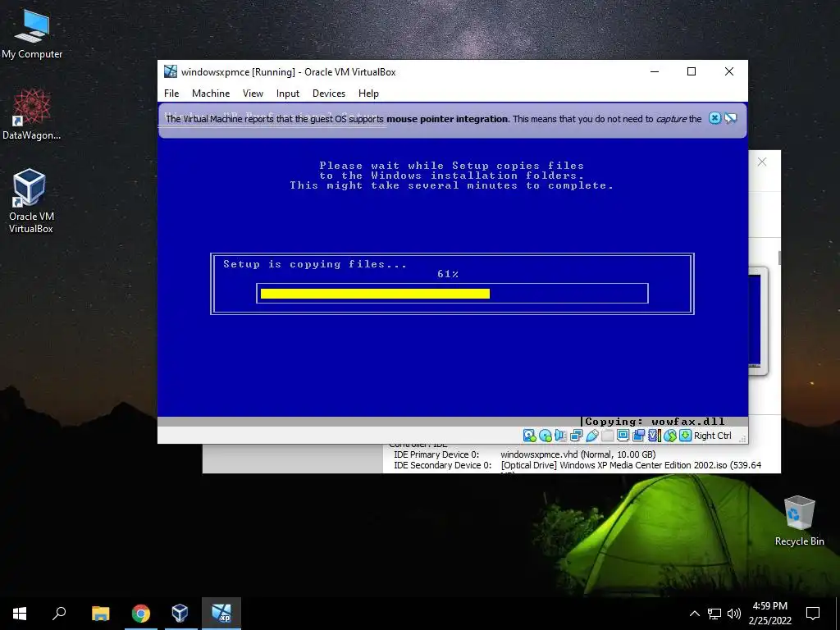The image size is (840, 630).
Task: Open the File menu
Action: [171, 94]
